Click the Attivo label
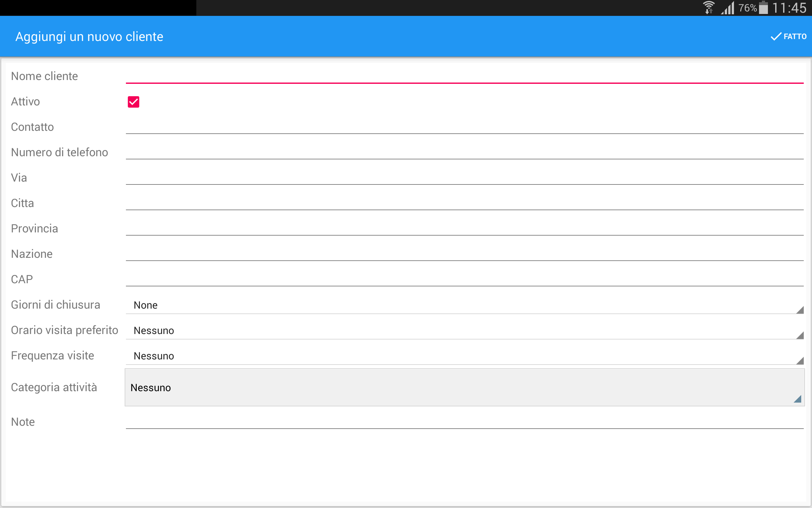The image size is (812, 508). pyautogui.click(x=25, y=102)
